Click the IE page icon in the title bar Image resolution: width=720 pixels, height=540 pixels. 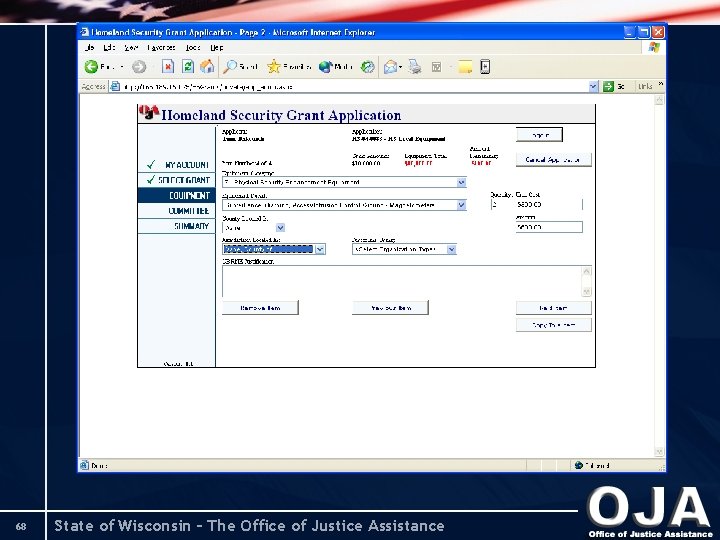point(84,32)
